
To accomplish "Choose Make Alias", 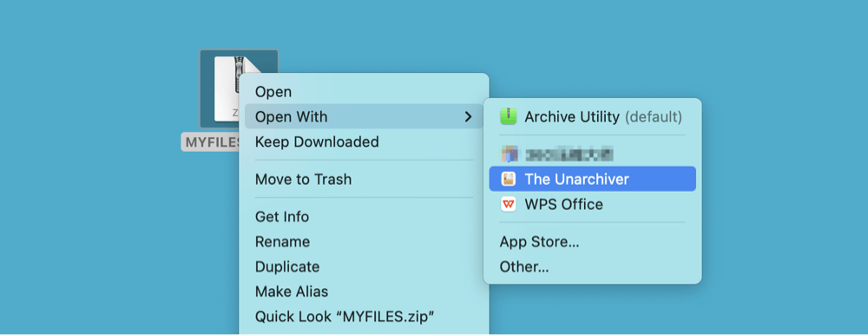I will point(364,292).
